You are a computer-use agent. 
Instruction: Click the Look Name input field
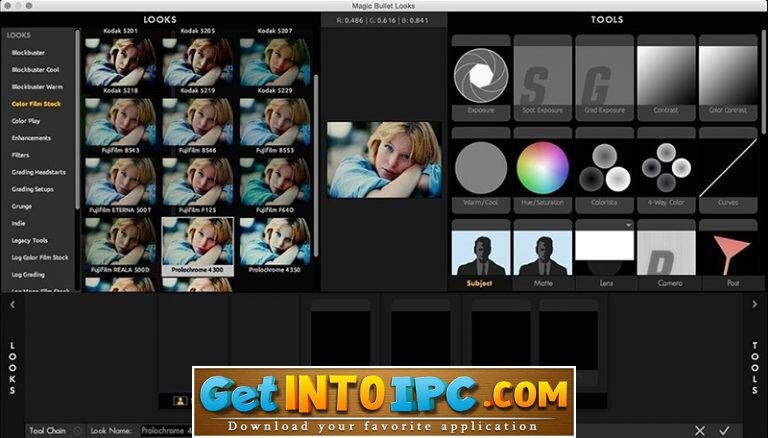pos(167,431)
